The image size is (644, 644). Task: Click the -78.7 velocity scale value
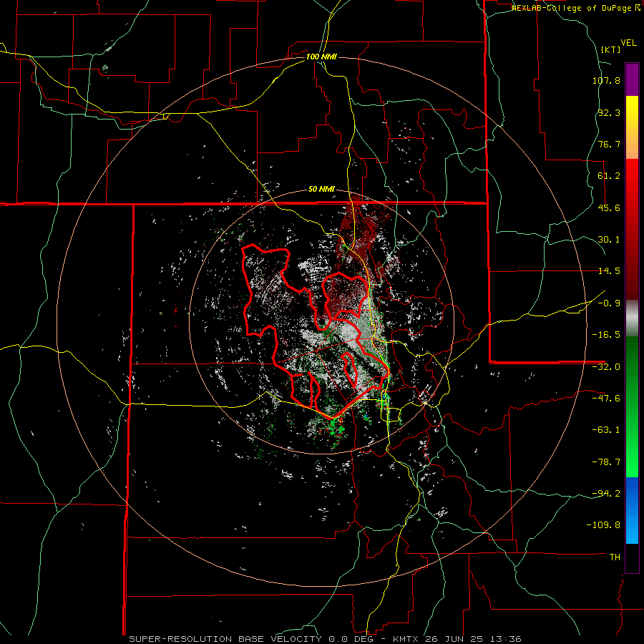(606, 462)
